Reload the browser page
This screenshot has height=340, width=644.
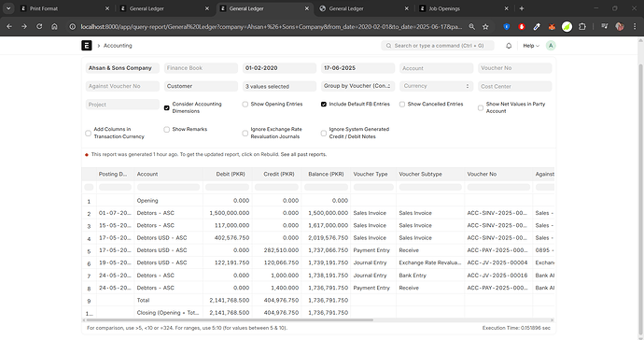[x=39, y=27]
